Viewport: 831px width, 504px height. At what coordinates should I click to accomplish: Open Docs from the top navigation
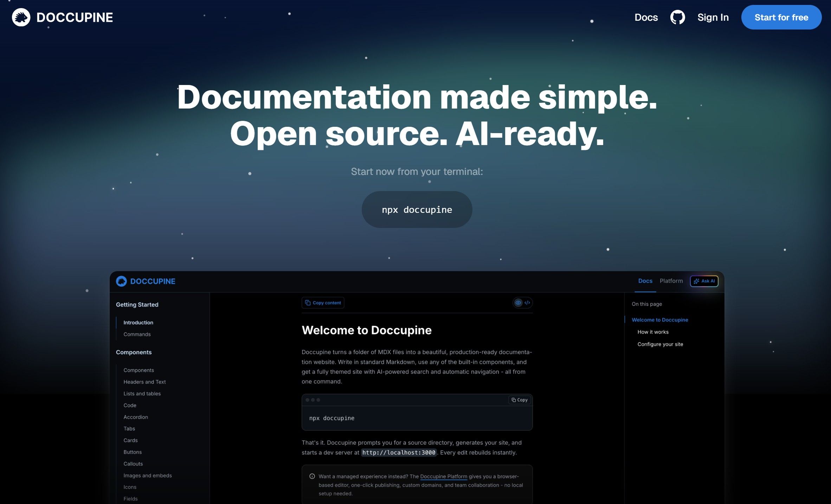pyautogui.click(x=646, y=17)
